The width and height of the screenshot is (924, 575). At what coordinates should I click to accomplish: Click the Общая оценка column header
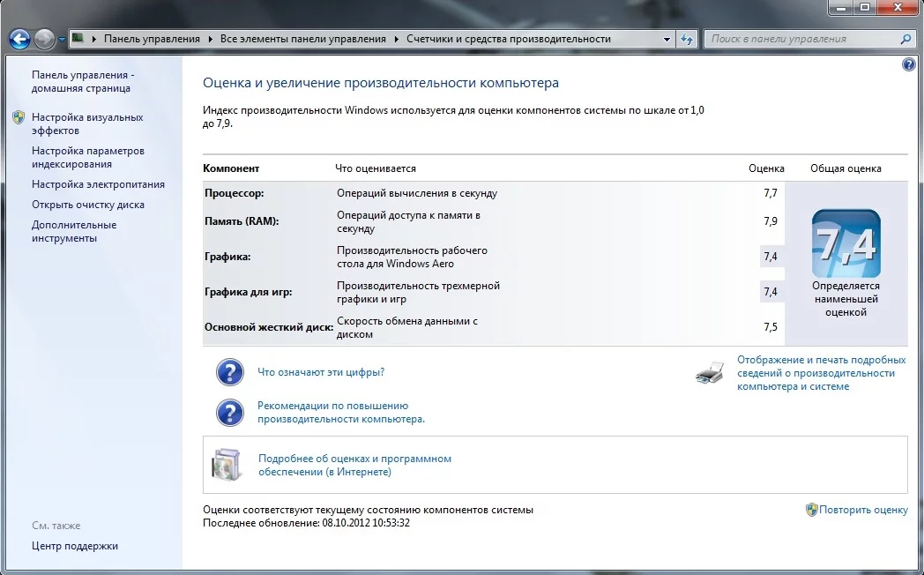pyautogui.click(x=846, y=168)
